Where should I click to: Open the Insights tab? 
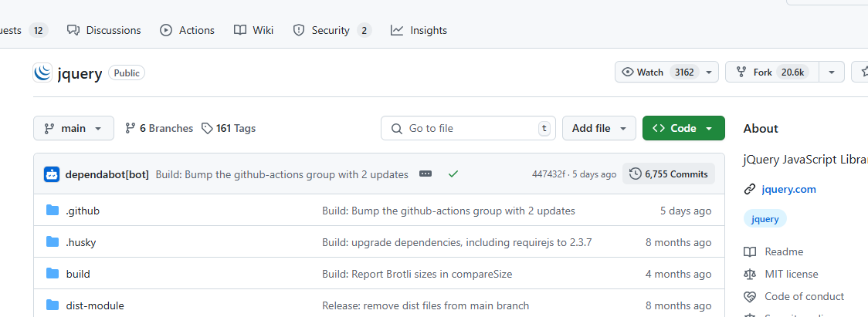[x=419, y=30]
